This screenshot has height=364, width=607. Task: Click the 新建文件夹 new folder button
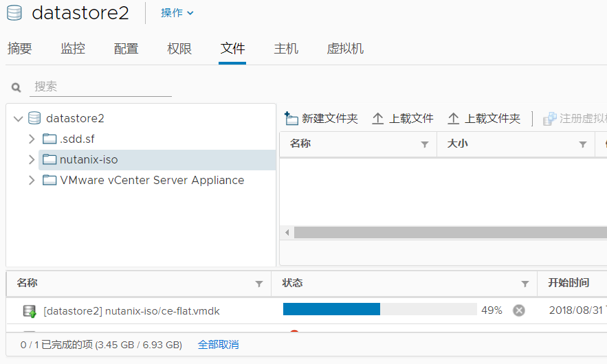point(321,118)
